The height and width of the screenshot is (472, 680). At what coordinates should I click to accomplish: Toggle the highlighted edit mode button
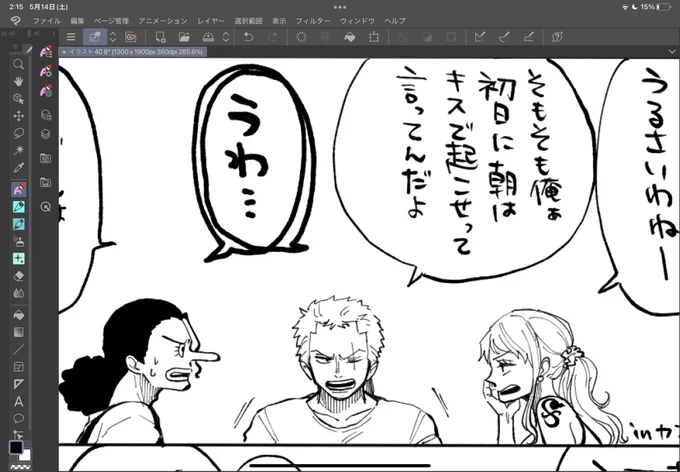tap(95, 37)
